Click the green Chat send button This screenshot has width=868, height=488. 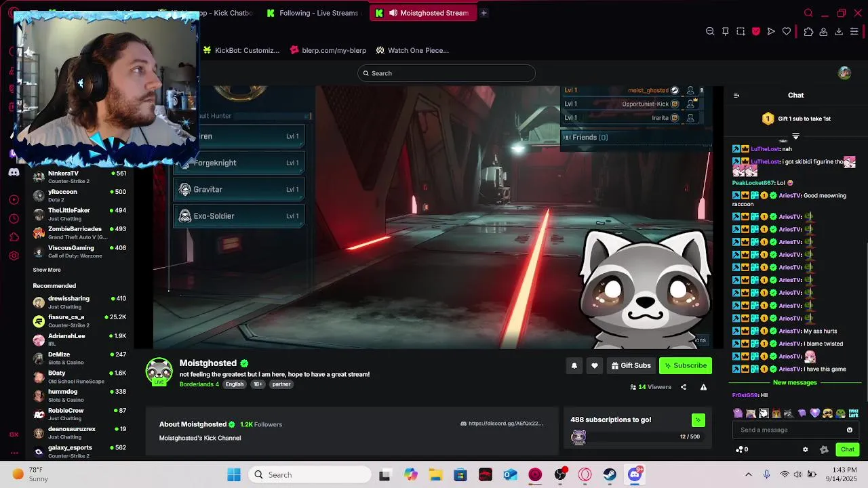click(848, 449)
